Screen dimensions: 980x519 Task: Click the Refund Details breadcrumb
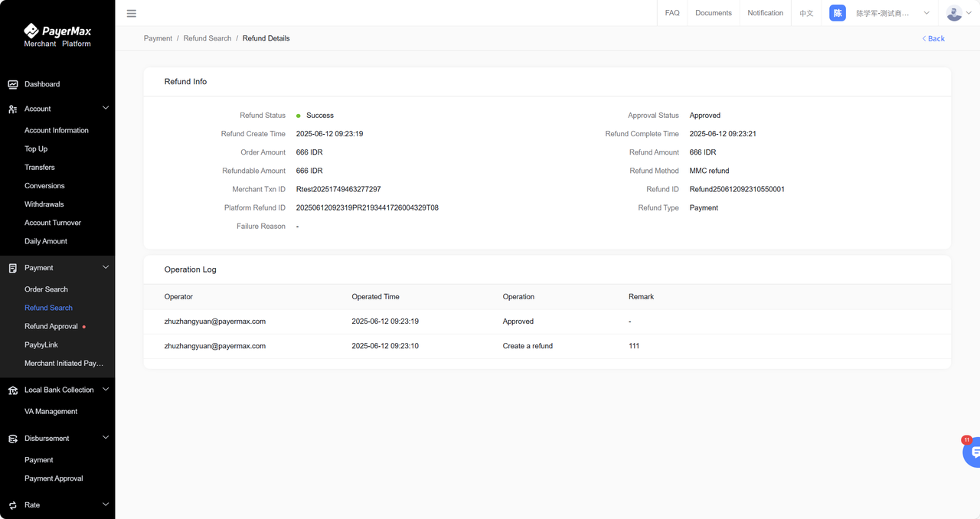point(266,38)
